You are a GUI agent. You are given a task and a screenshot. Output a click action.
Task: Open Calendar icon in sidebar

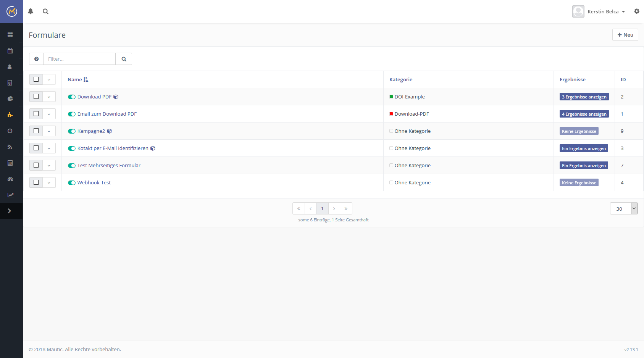tap(10, 51)
